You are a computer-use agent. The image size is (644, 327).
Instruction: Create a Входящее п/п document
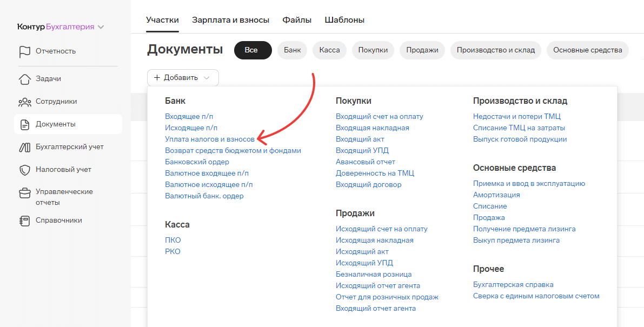189,117
